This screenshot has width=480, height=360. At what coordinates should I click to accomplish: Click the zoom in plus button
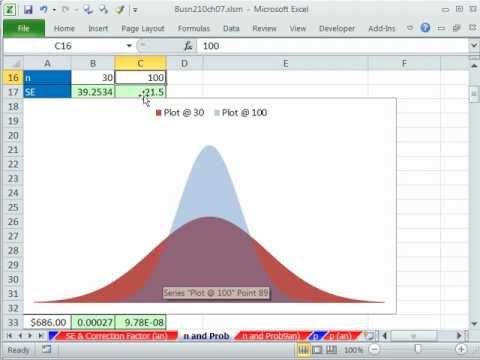(461, 349)
